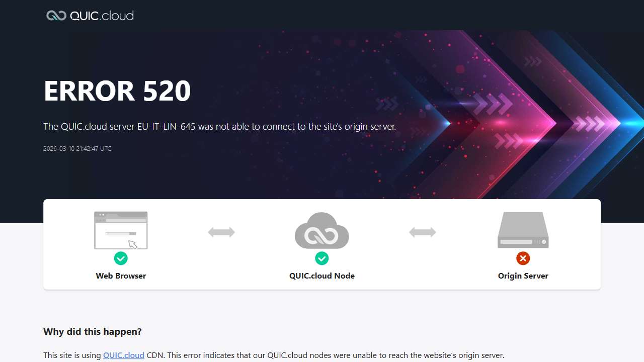Click the red X status above Origin Server
The image size is (644, 362).
click(523, 258)
